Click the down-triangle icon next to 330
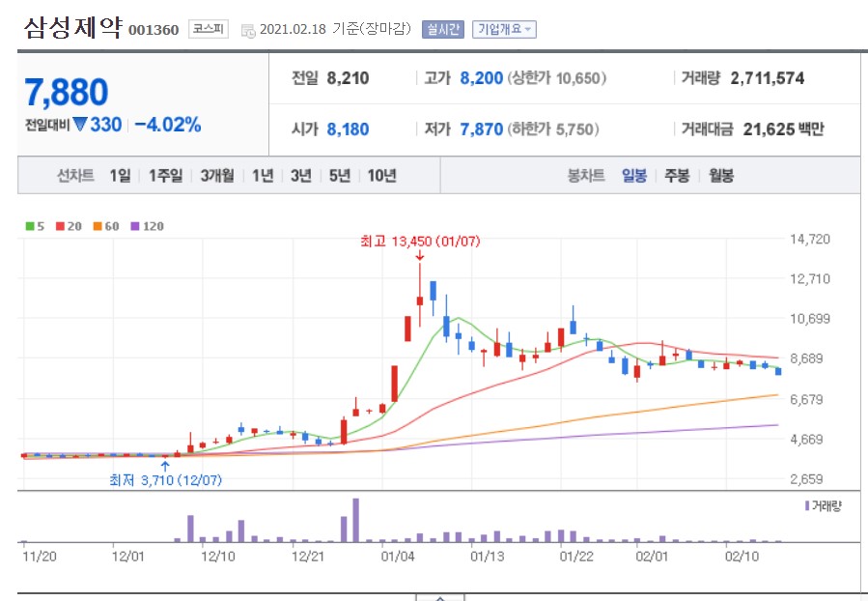Image resolution: width=868 pixels, height=601 pixels. (x=80, y=124)
